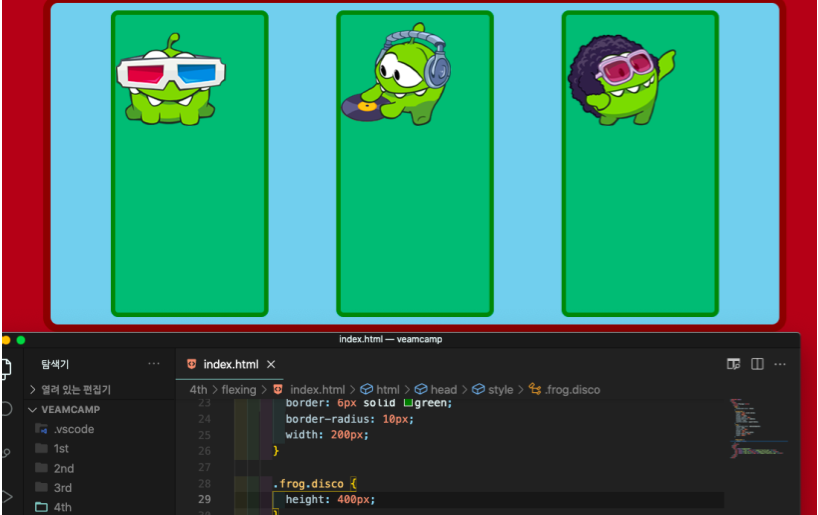818x515 pixels.
Task: Click line number 29 in the gutter
Action: [x=204, y=499]
